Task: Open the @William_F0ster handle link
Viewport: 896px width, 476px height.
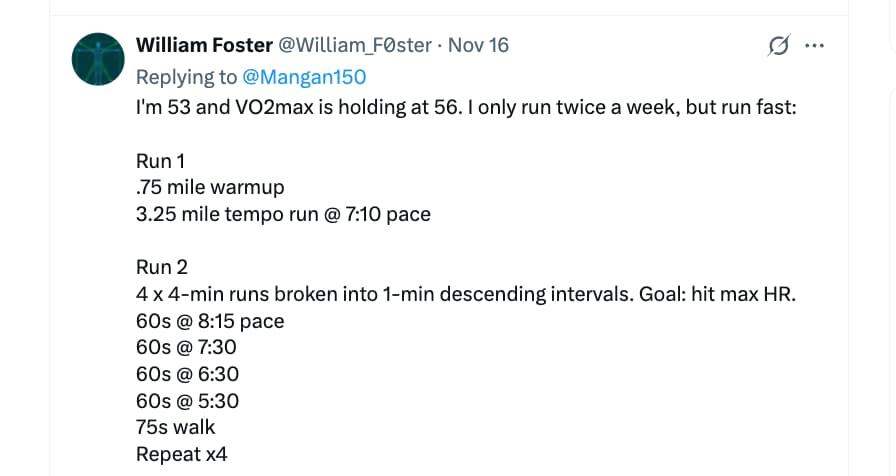Action: [354, 45]
